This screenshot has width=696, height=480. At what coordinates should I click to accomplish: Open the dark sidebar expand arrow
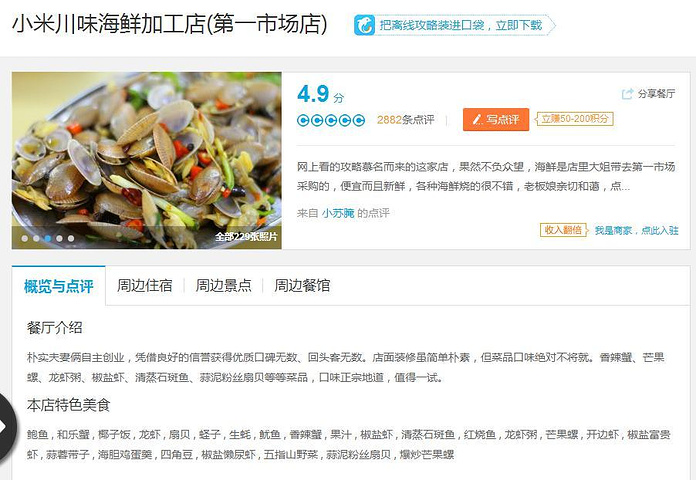pos(3,427)
